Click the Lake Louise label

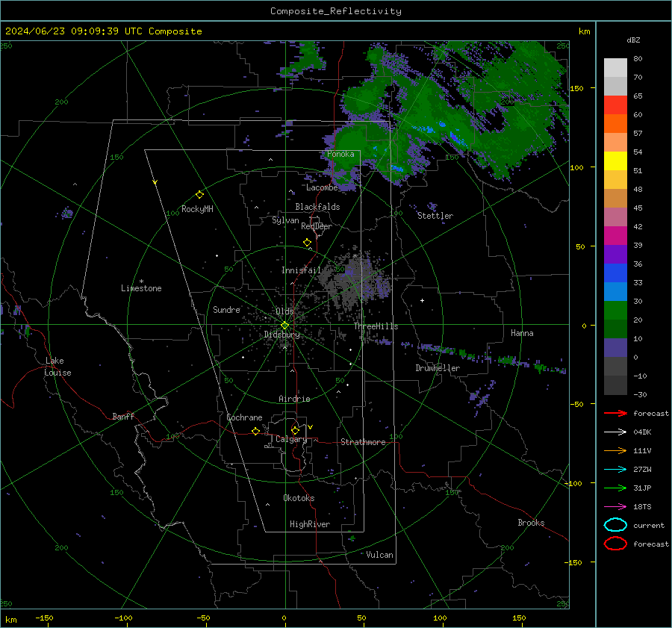click(58, 367)
